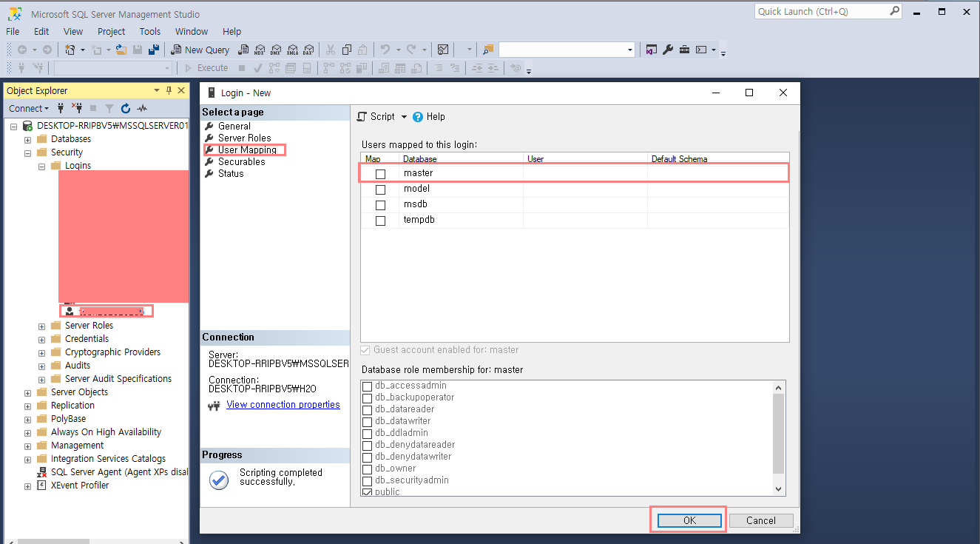Click the Open File folder icon
Image resolution: width=980 pixels, height=544 pixels.
point(121,50)
